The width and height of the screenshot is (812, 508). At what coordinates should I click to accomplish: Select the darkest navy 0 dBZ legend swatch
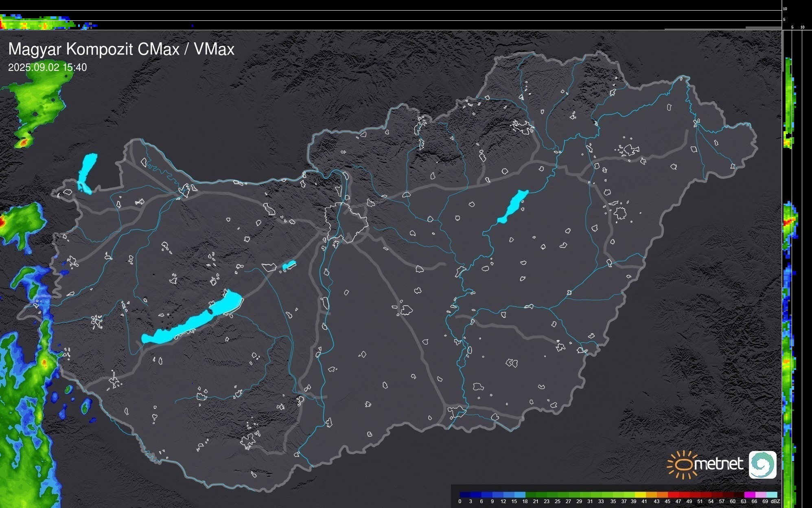[x=465, y=495]
